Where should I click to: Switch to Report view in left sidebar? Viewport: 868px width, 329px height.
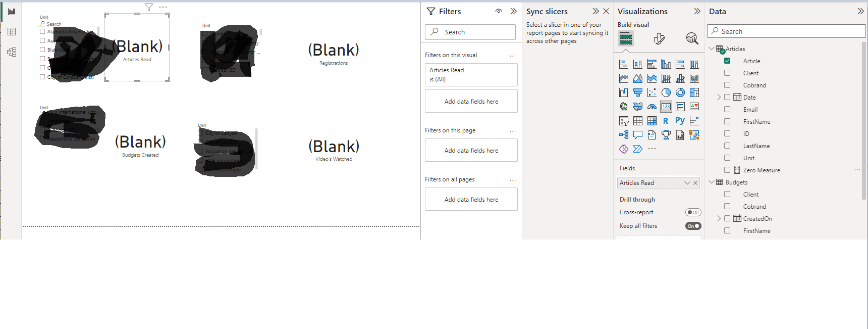point(12,12)
